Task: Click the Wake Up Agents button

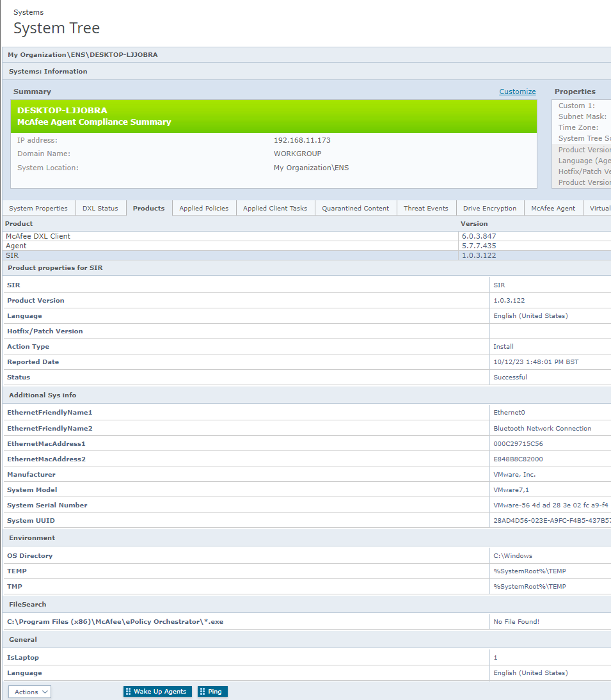Action: click(157, 691)
